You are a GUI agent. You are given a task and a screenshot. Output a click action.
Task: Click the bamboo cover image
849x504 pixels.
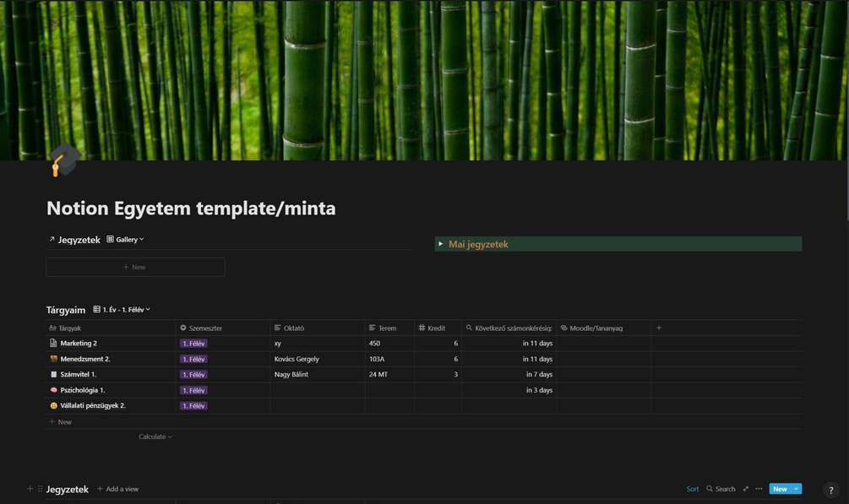coord(422,80)
